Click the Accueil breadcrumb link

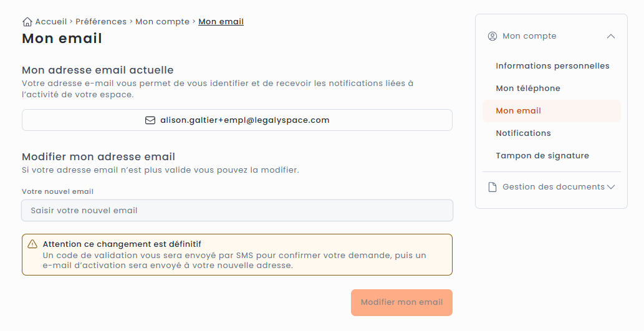click(50, 22)
